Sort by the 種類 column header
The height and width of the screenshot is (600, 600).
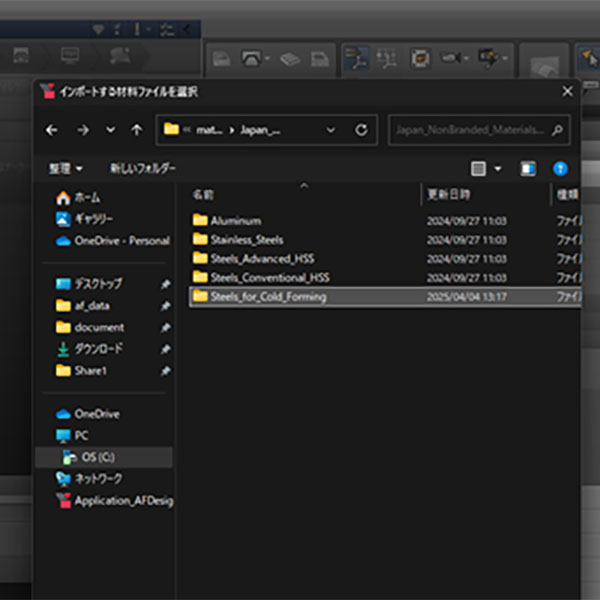click(x=567, y=195)
